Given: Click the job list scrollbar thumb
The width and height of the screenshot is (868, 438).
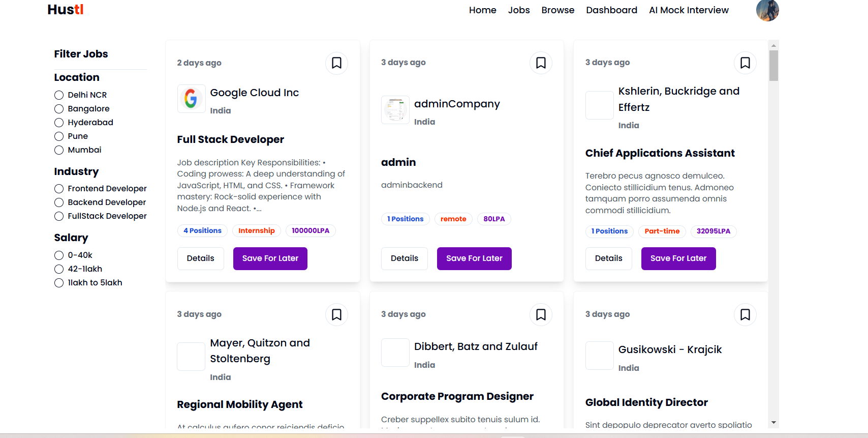Looking at the screenshot, I should 773,66.
